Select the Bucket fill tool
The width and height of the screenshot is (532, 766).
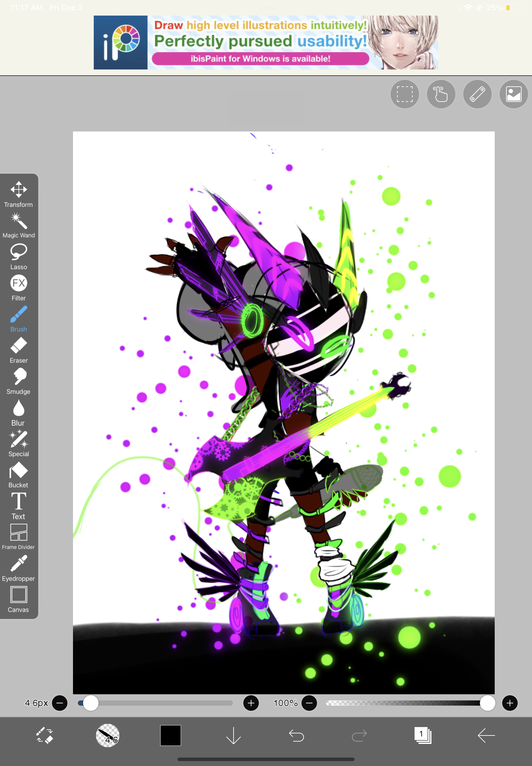[18, 475]
